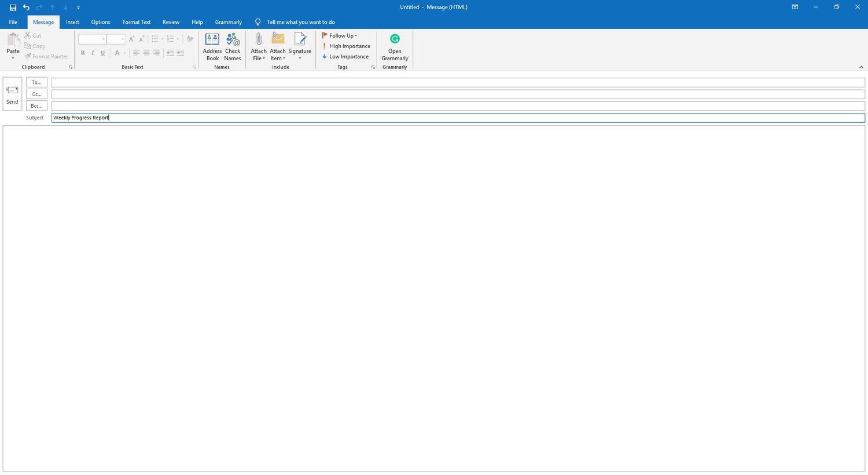Open the Address Book
This screenshot has width=868, height=475.
point(212,46)
